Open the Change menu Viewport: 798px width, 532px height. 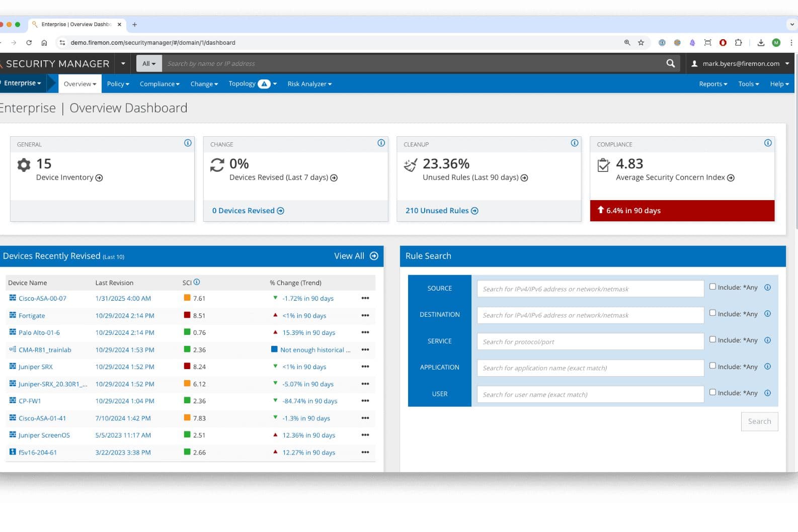pos(204,84)
